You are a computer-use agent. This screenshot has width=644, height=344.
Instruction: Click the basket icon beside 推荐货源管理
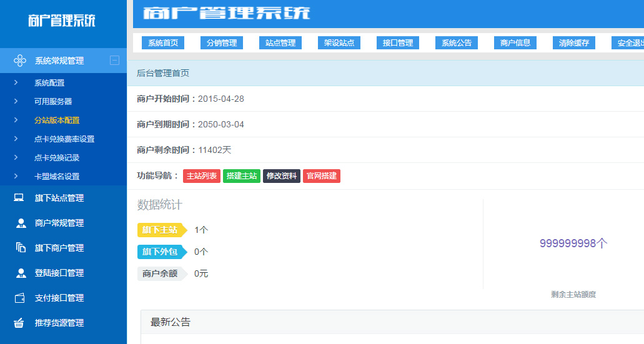point(19,323)
